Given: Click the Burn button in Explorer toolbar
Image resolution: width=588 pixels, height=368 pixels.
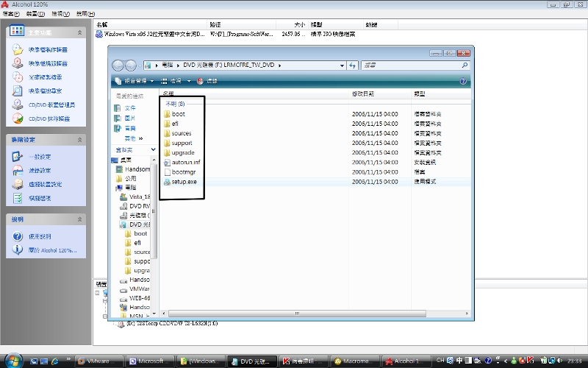Looking at the screenshot, I should [207, 81].
